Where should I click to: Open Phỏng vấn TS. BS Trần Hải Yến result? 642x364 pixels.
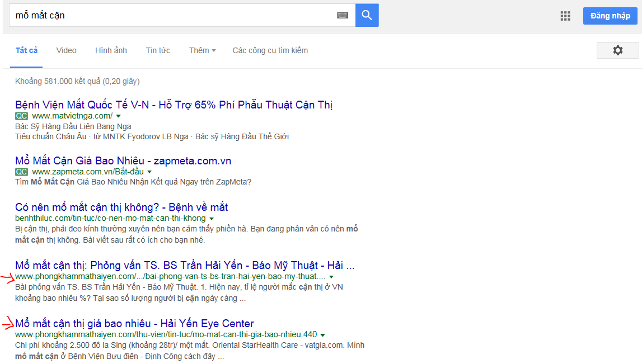point(185,265)
